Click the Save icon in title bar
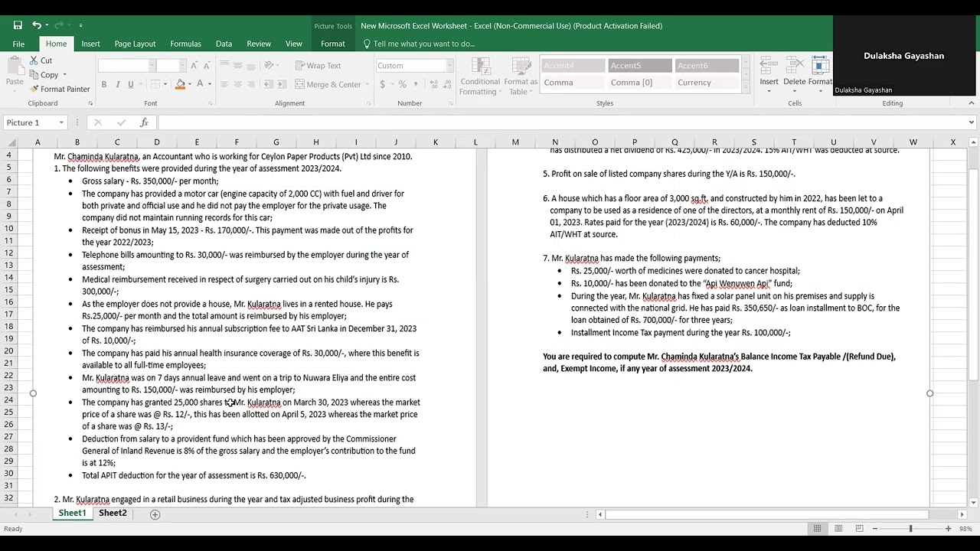The width and height of the screenshot is (980, 551). point(18,25)
